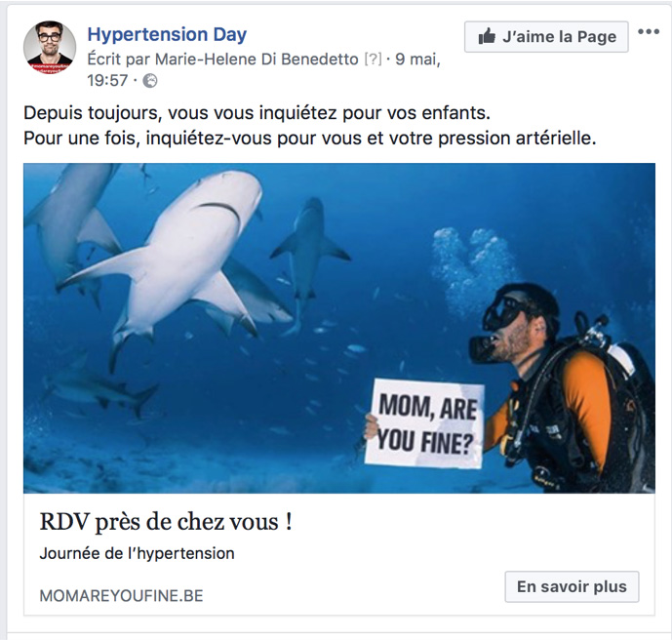Click the MOM, ARE YOU FINE? sign
Screen dimensions: 672x640
(x=424, y=423)
